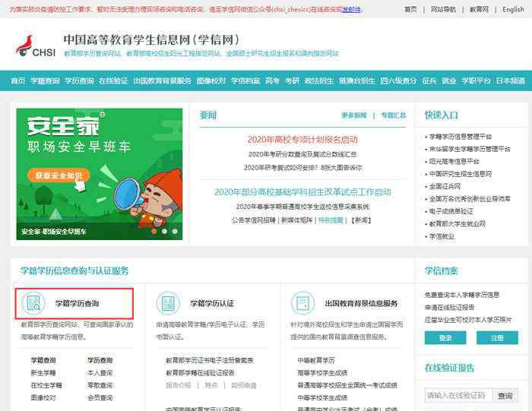
Task: Open 电子成绩单验证 quick link
Action: coord(451,211)
